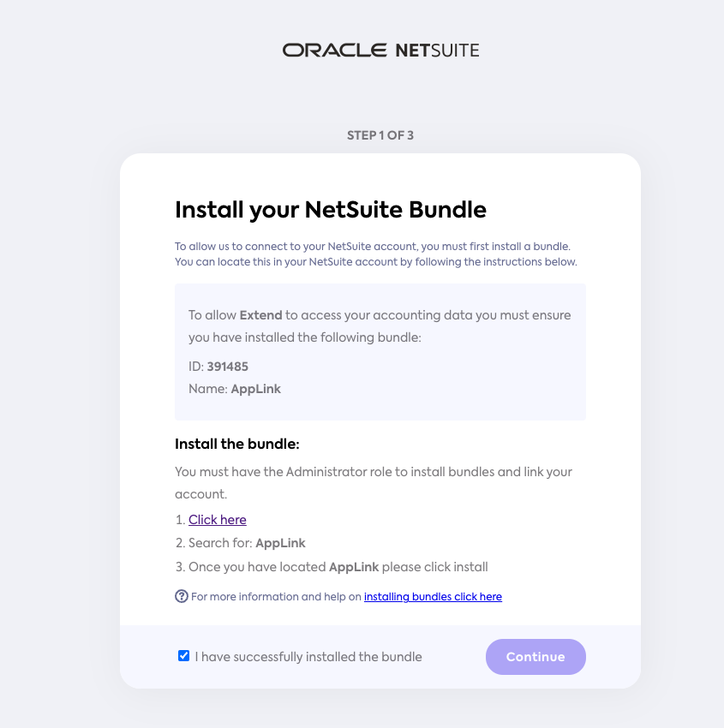
Task: Click the bundle name AppLink after 'Name:'
Action: coord(257,389)
